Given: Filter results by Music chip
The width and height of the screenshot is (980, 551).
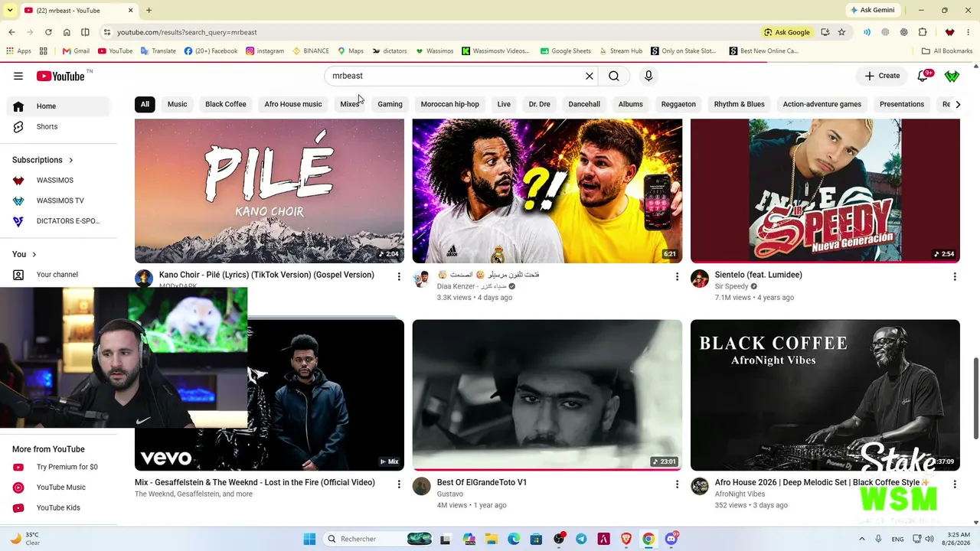Looking at the screenshot, I should (177, 104).
